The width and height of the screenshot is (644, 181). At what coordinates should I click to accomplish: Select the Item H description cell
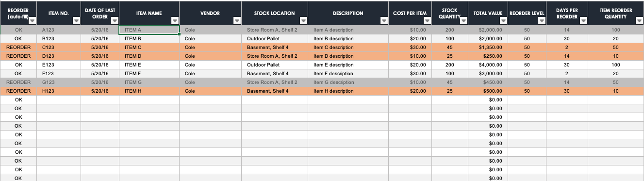(x=348, y=91)
